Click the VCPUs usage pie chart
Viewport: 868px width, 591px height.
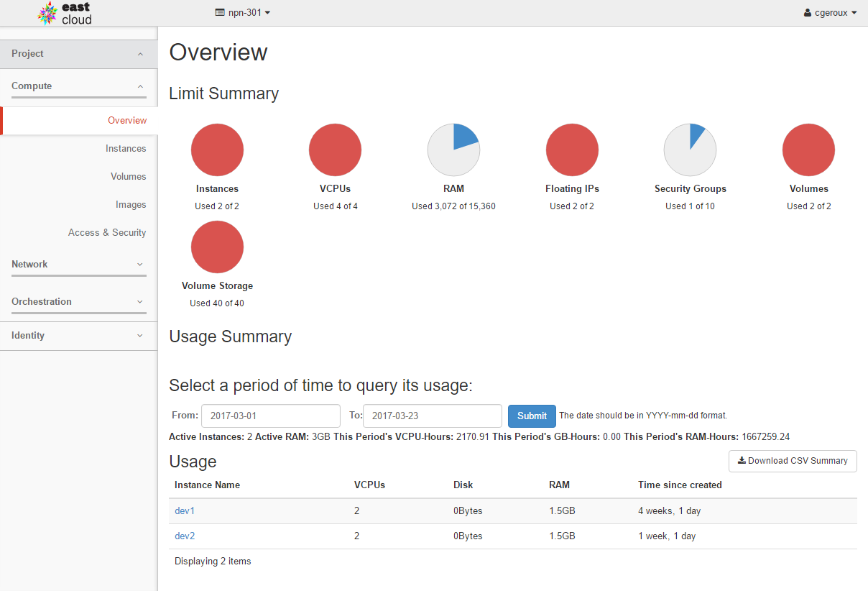[335, 150]
